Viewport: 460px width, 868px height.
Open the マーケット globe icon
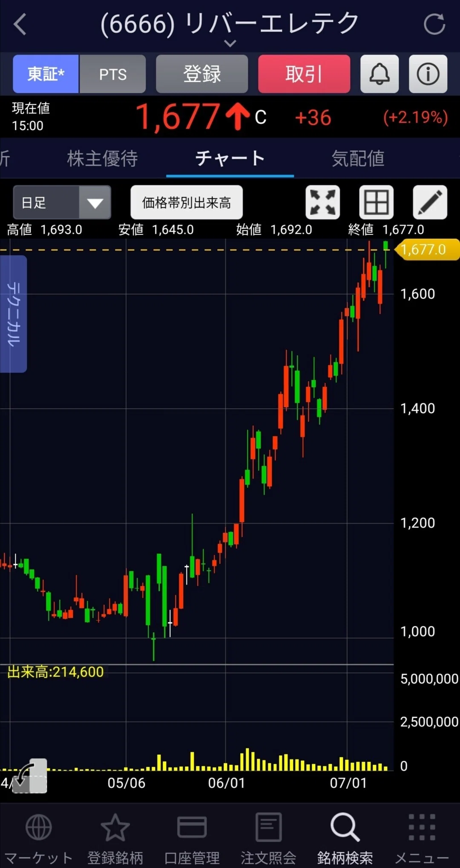coord(38,828)
